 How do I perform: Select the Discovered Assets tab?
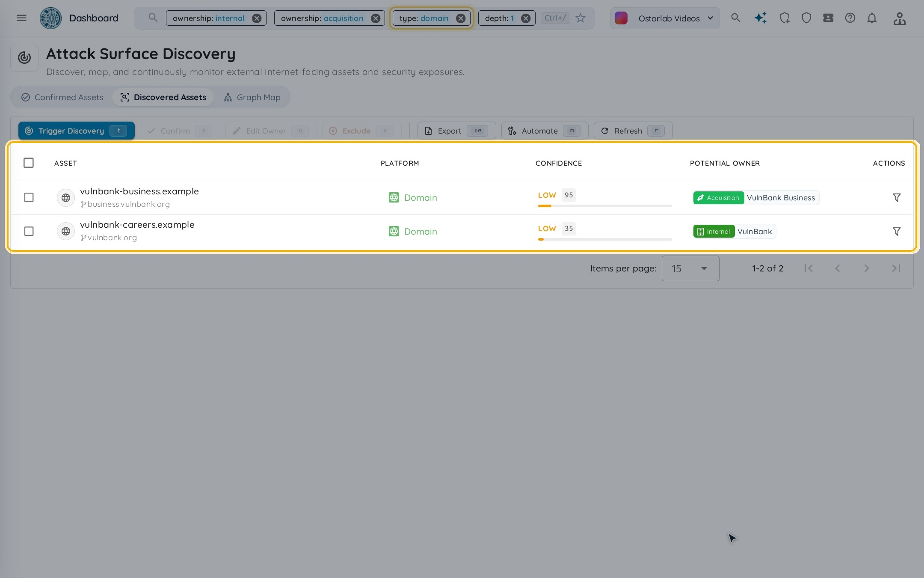pyautogui.click(x=163, y=97)
